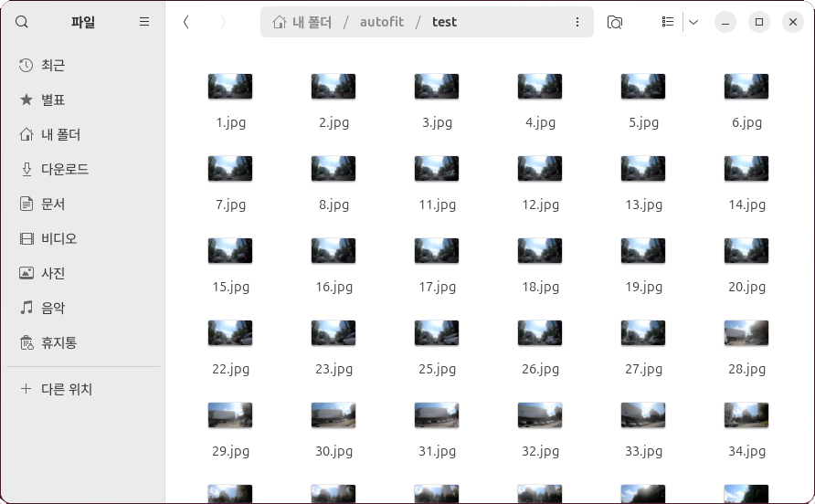Select the 13.jpg thumbnail
This screenshot has width=815, height=504.
pos(643,168)
